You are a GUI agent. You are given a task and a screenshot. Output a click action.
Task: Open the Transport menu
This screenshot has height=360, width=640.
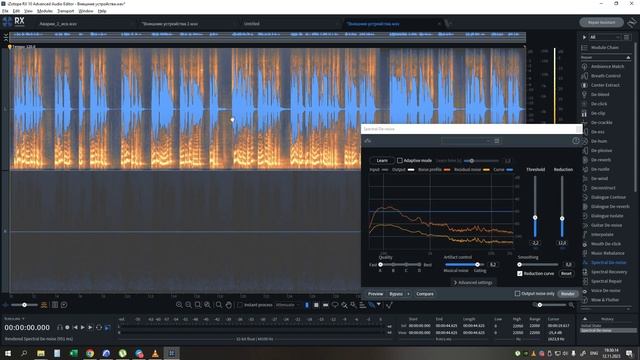(66, 11)
